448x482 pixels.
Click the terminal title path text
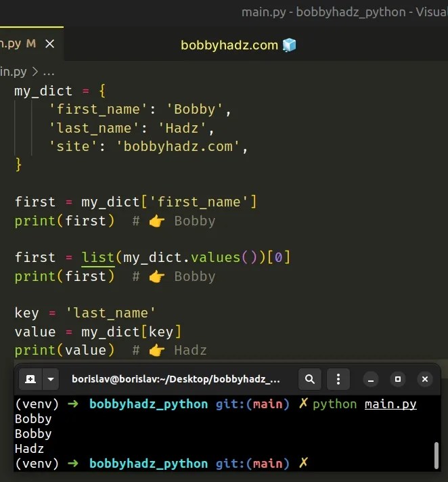tap(176, 379)
